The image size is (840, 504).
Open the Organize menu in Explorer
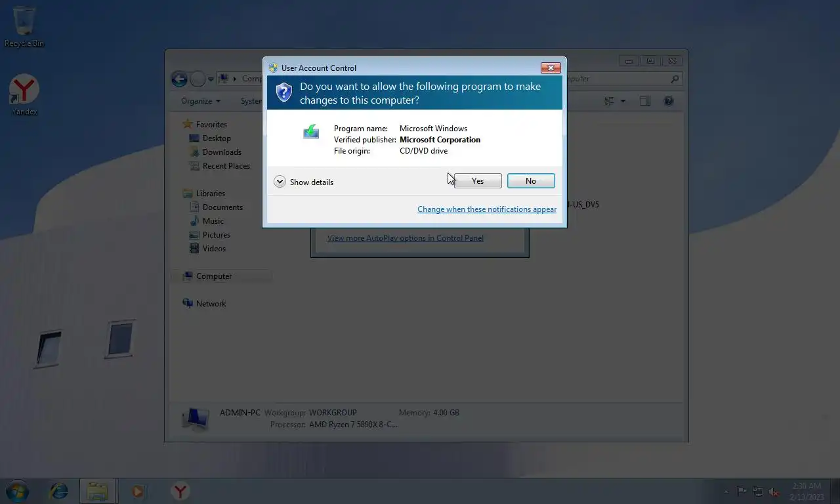click(201, 101)
